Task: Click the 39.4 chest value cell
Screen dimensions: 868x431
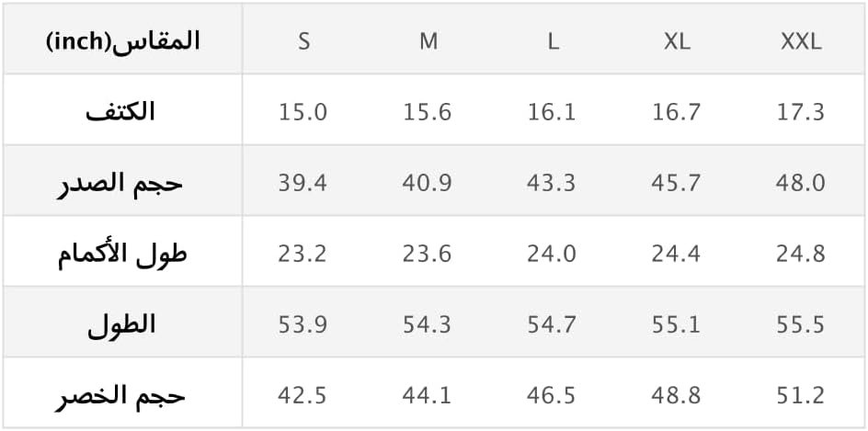Action: 303,183
